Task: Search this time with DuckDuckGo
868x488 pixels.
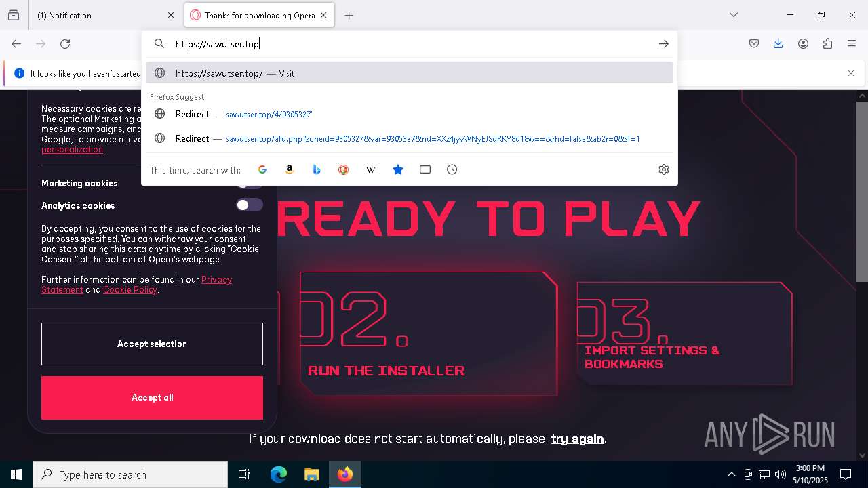Action: pos(344,169)
